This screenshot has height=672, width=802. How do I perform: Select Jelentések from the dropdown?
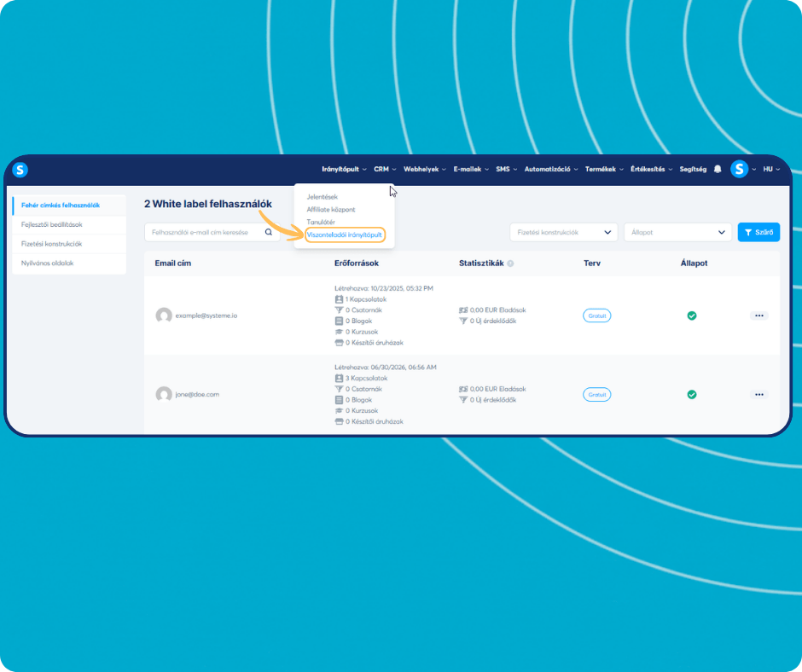(x=323, y=197)
